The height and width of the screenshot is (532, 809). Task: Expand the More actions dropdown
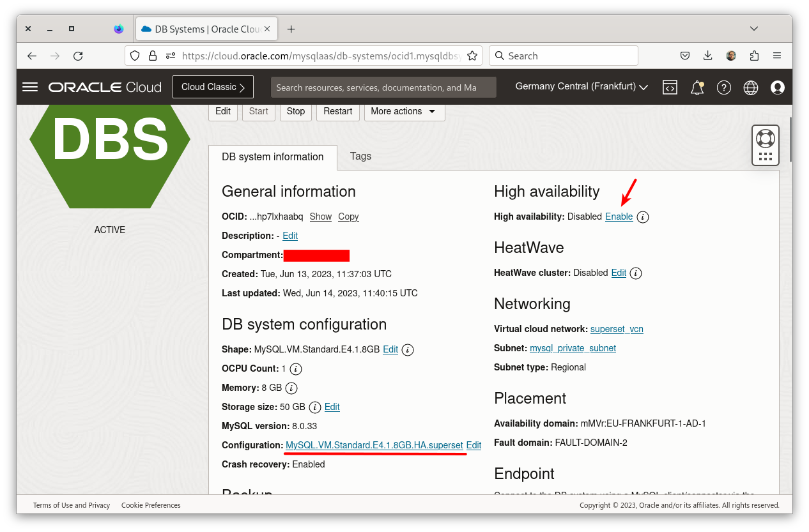404,111
